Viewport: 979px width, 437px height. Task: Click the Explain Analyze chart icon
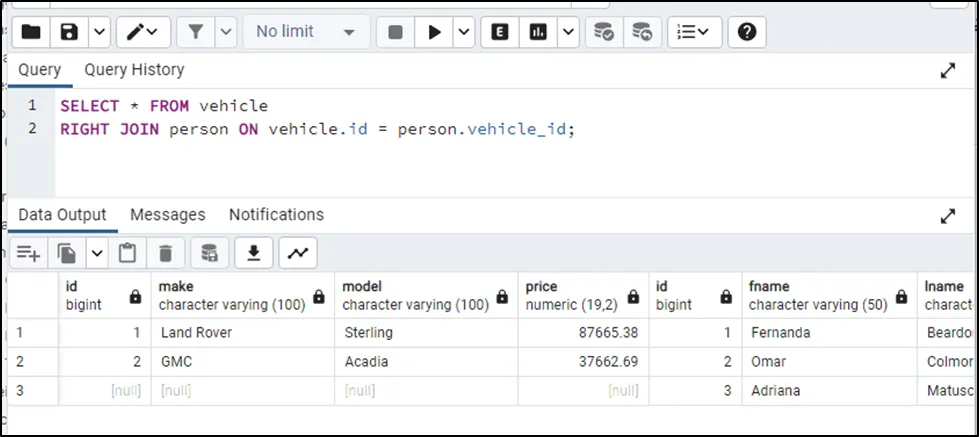click(538, 32)
